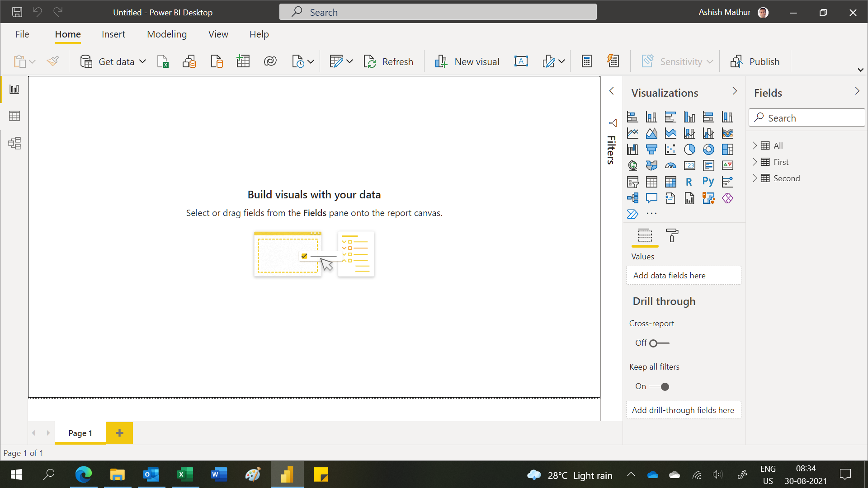This screenshot has width=868, height=488.
Task: Select the Card (123) visualization
Action: click(x=689, y=166)
